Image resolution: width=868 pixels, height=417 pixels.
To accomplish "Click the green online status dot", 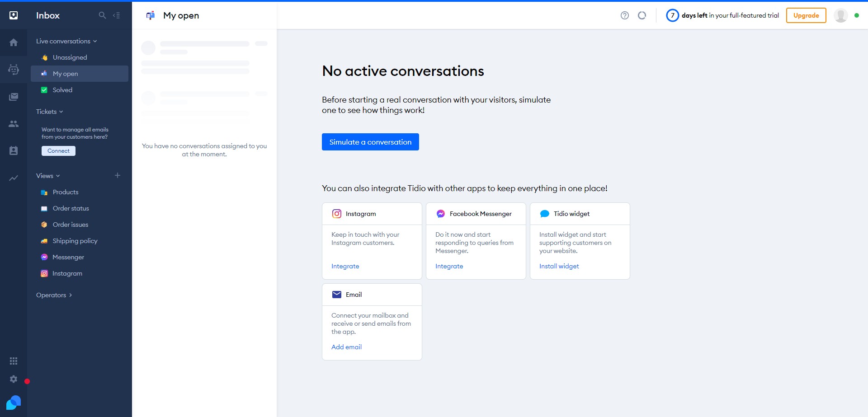I will [857, 15].
